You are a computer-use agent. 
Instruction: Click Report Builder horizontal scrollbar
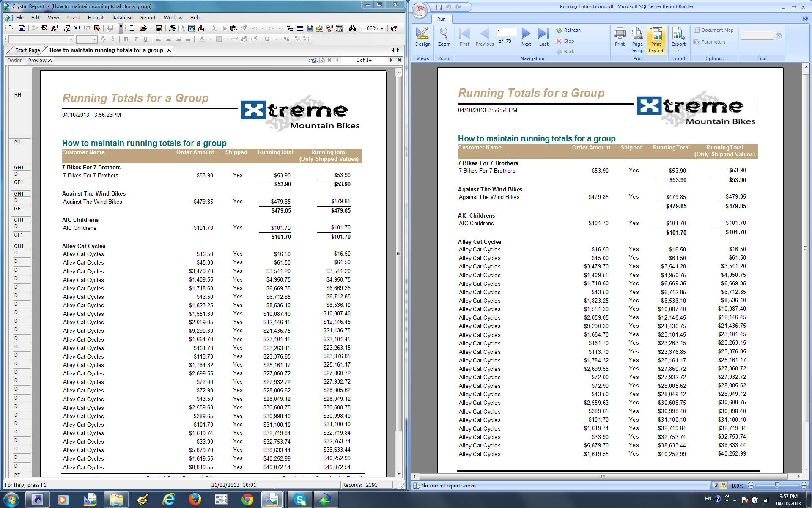click(x=603, y=476)
